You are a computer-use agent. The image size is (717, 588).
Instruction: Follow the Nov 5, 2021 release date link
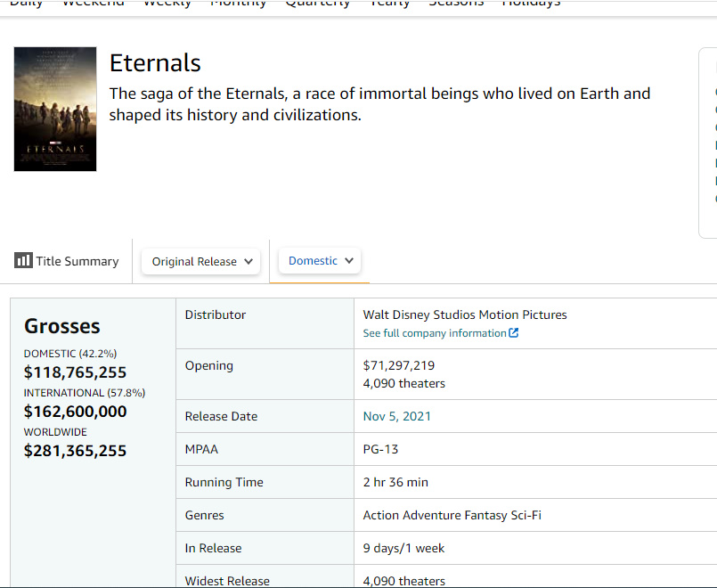tap(397, 416)
